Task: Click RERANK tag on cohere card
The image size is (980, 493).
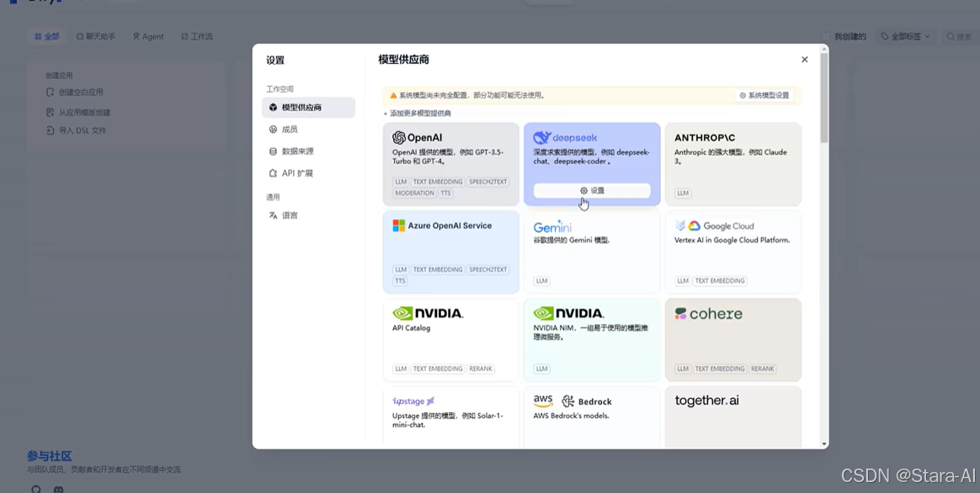Action: 763,368
